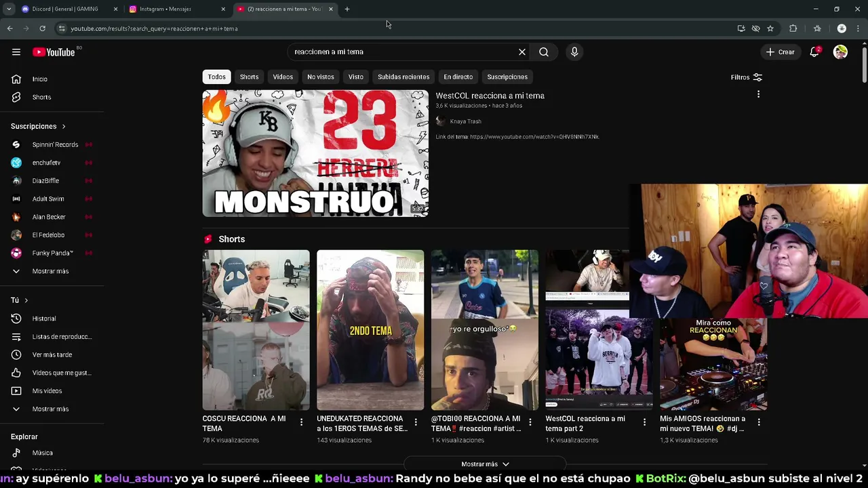Open the notifications bell

(x=815, y=52)
